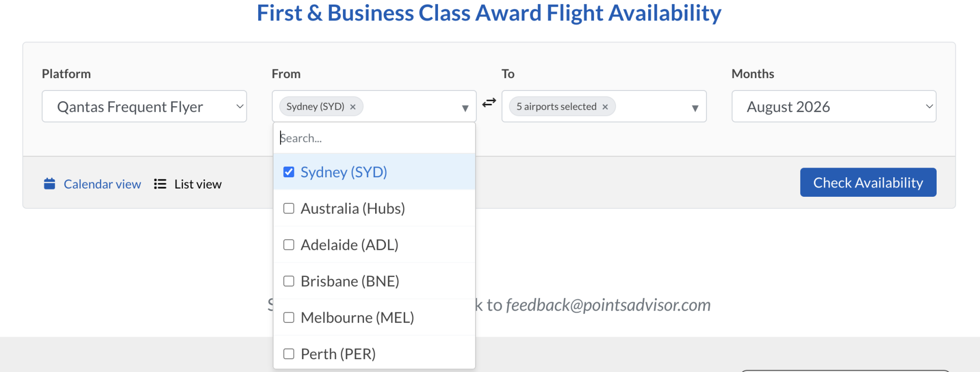Select the Melbourne (MEL) checkbox
The image size is (980, 372).
[x=289, y=317]
